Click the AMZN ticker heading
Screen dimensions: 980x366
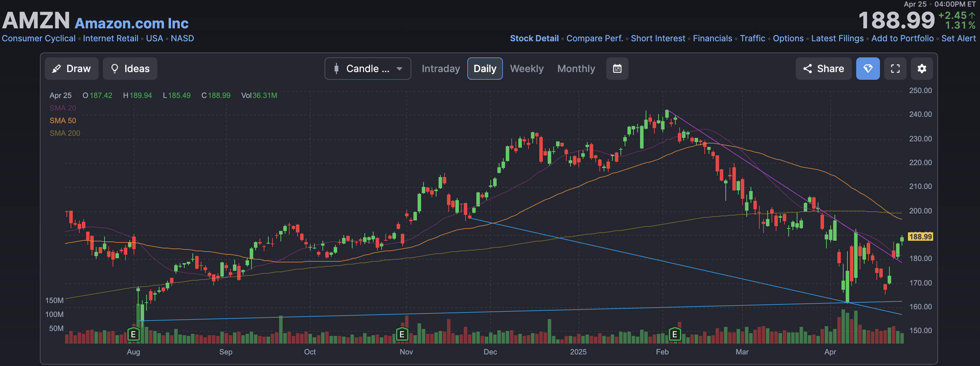click(36, 20)
